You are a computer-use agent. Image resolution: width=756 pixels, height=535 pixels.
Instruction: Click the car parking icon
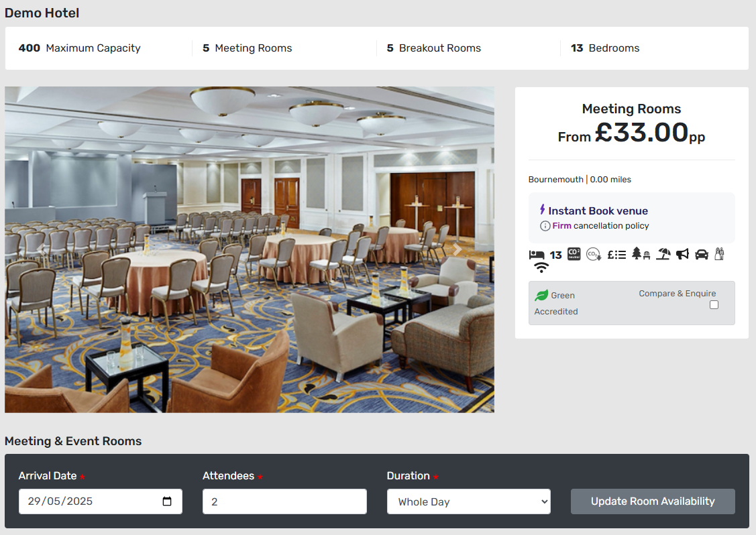702,254
